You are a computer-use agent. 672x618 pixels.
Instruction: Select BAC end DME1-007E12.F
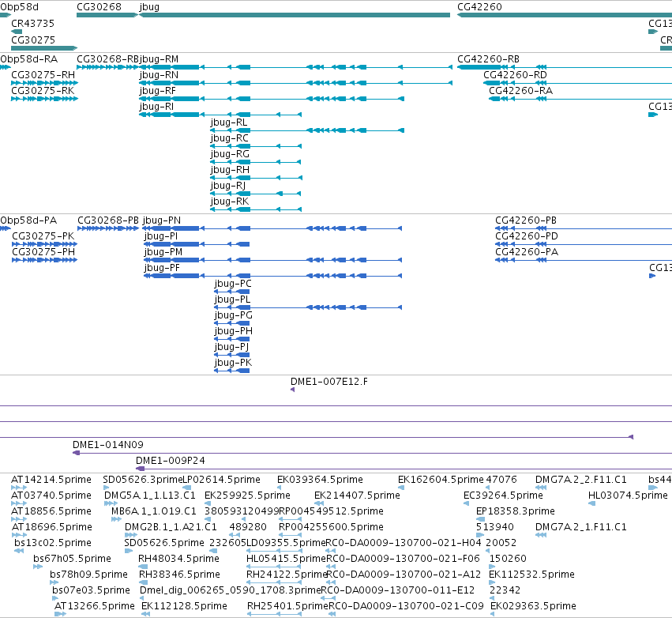click(328, 382)
